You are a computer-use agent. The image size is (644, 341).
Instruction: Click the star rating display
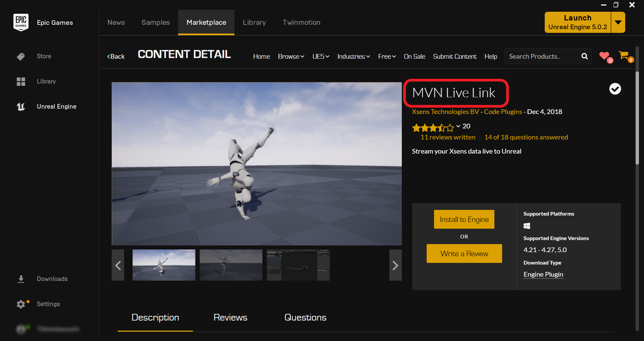pos(433,127)
